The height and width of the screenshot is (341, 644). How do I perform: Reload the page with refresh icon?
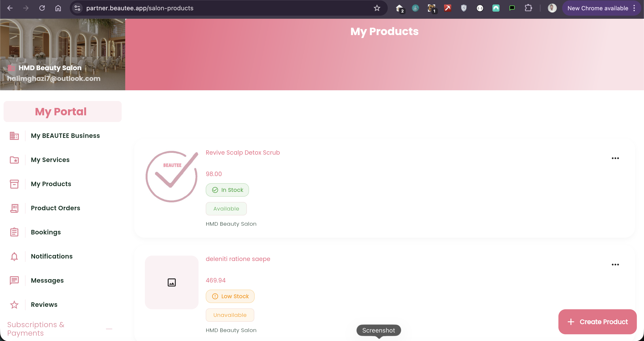pos(42,8)
